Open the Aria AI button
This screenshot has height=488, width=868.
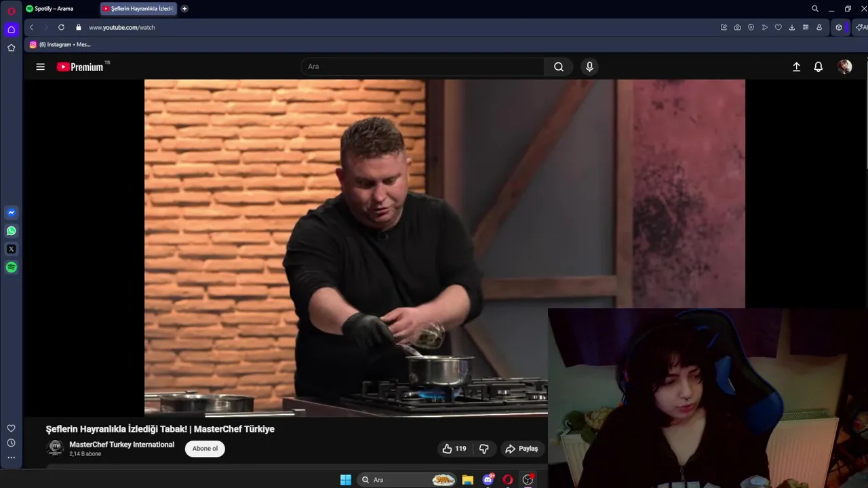[x=861, y=27]
